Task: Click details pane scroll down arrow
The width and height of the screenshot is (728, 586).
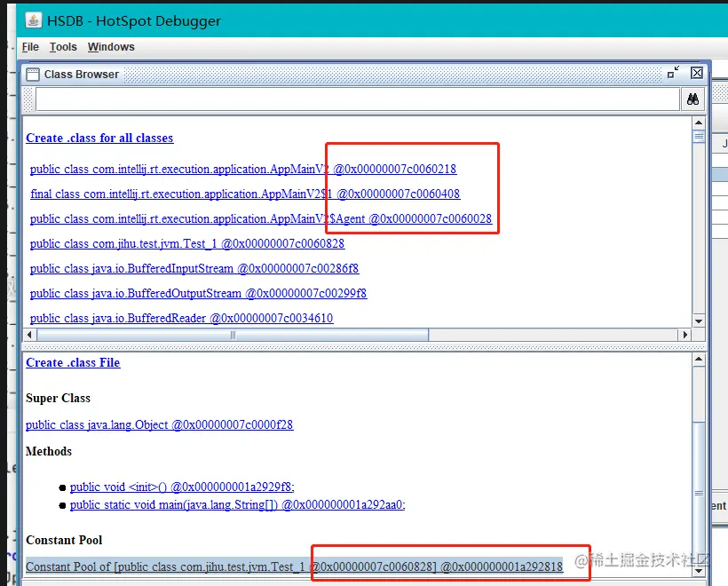Action: [699, 571]
